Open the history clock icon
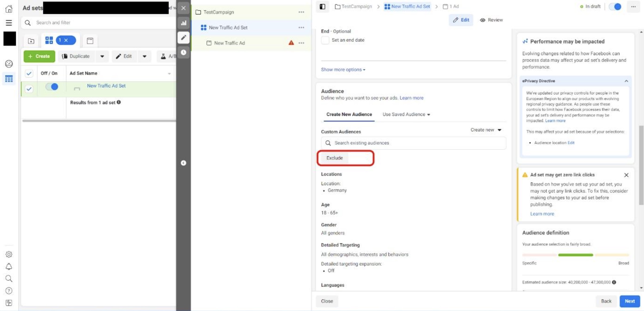The height and width of the screenshot is (311, 644). pyautogui.click(x=183, y=52)
